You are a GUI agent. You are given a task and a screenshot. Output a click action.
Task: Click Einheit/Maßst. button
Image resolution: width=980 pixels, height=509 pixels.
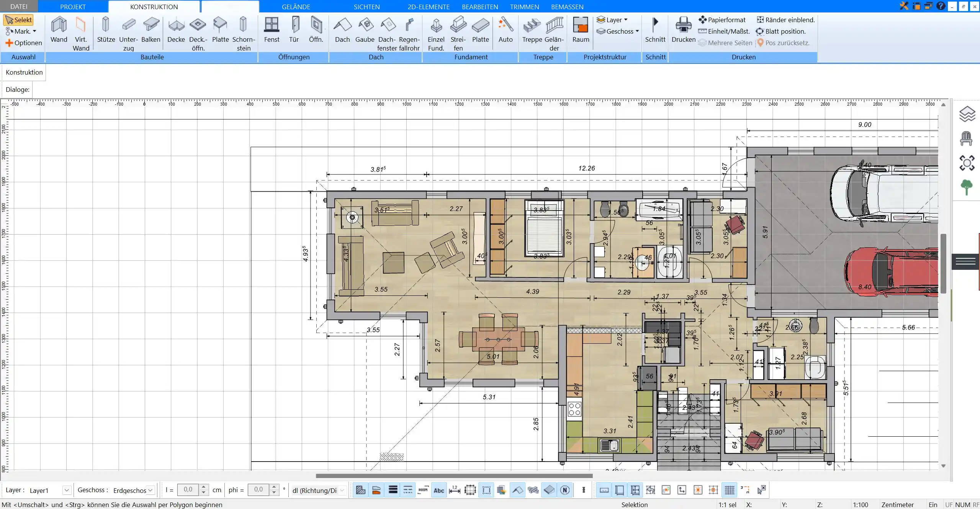click(x=724, y=31)
